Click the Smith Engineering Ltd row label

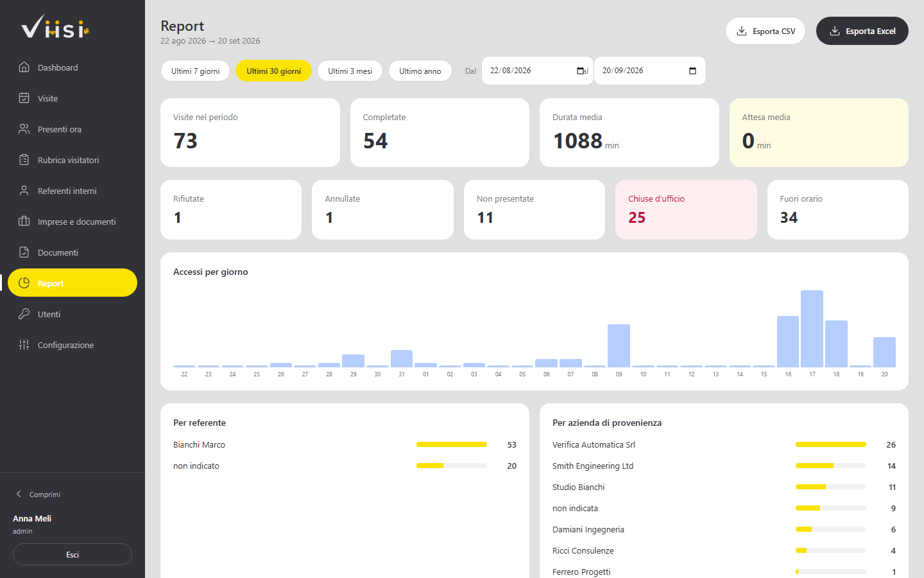[593, 466]
